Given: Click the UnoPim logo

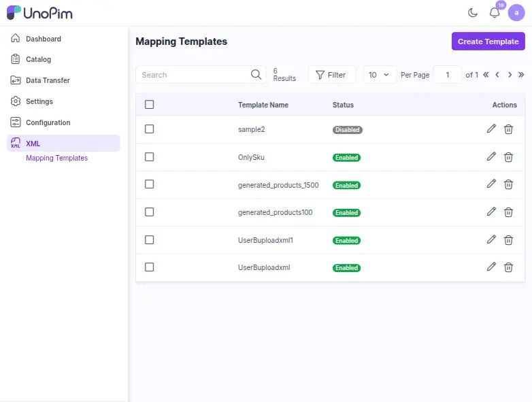Looking at the screenshot, I should [x=39, y=13].
